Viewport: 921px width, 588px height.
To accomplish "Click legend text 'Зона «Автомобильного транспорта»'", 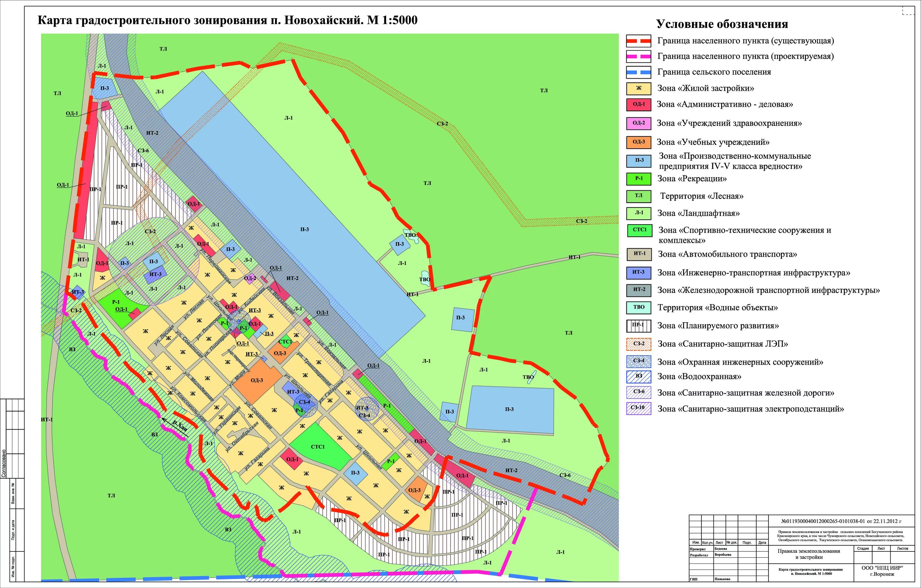I will 727,254.
